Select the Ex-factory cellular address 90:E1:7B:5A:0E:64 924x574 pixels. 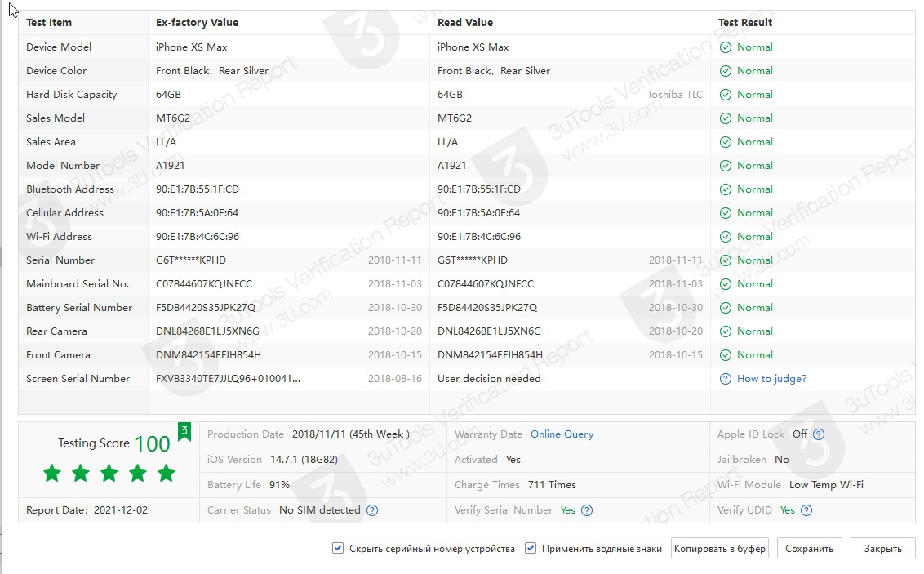click(x=197, y=213)
